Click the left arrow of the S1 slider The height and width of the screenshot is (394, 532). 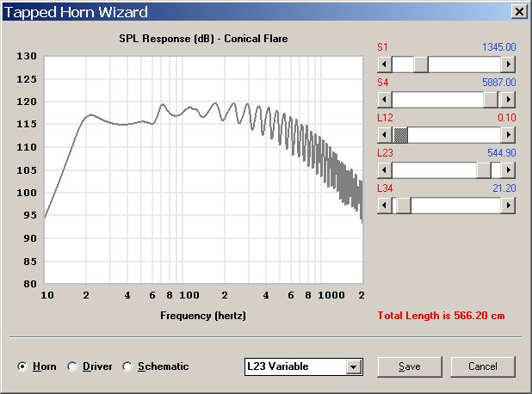(385, 65)
